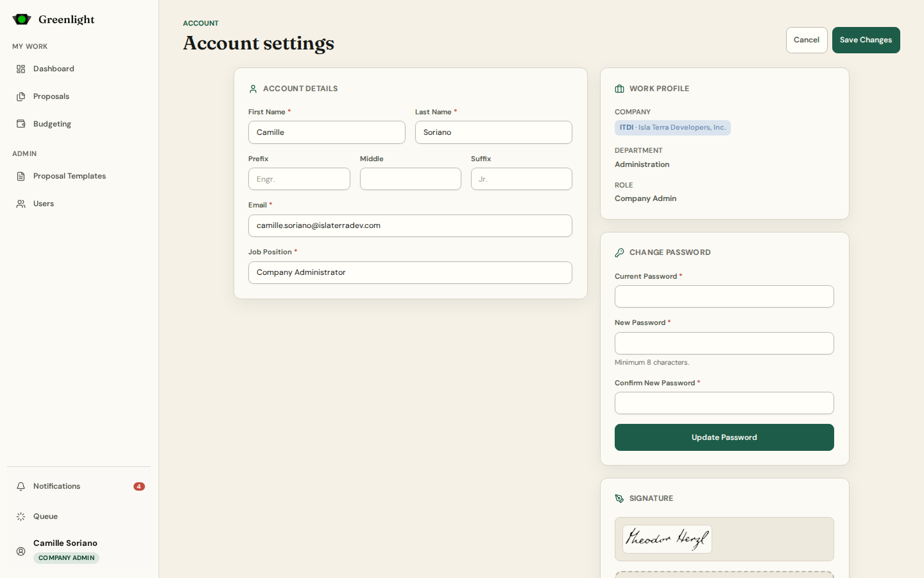Click the ACCOUNT breadcrumb label
Image resolution: width=924 pixels, height=578 pixels.
pos(201,23)
